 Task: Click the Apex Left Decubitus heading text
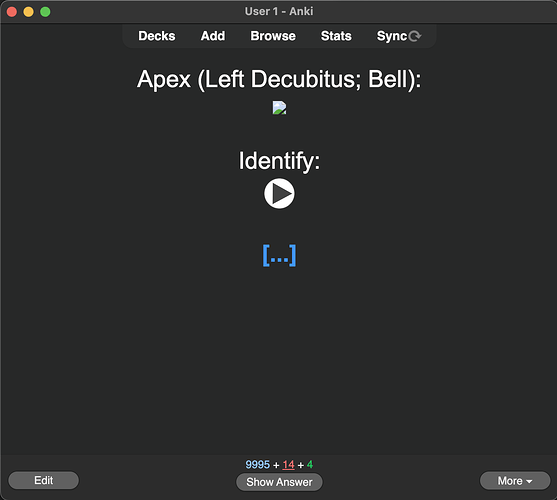click(279, 79)
